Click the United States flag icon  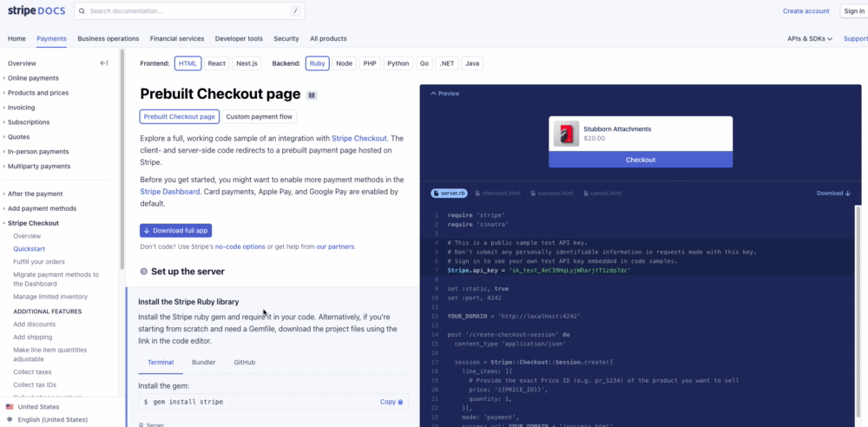click(10, 406)
